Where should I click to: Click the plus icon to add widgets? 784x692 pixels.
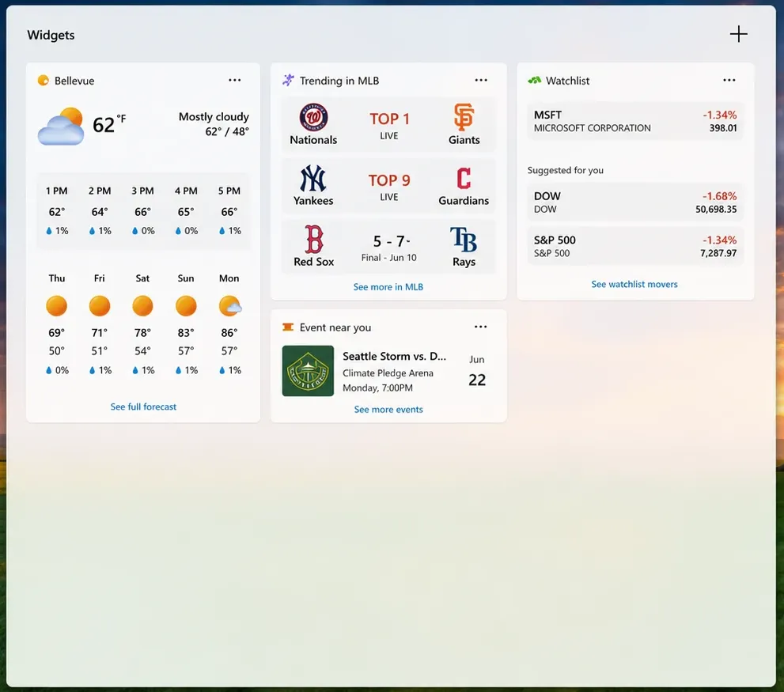(738, 35)
